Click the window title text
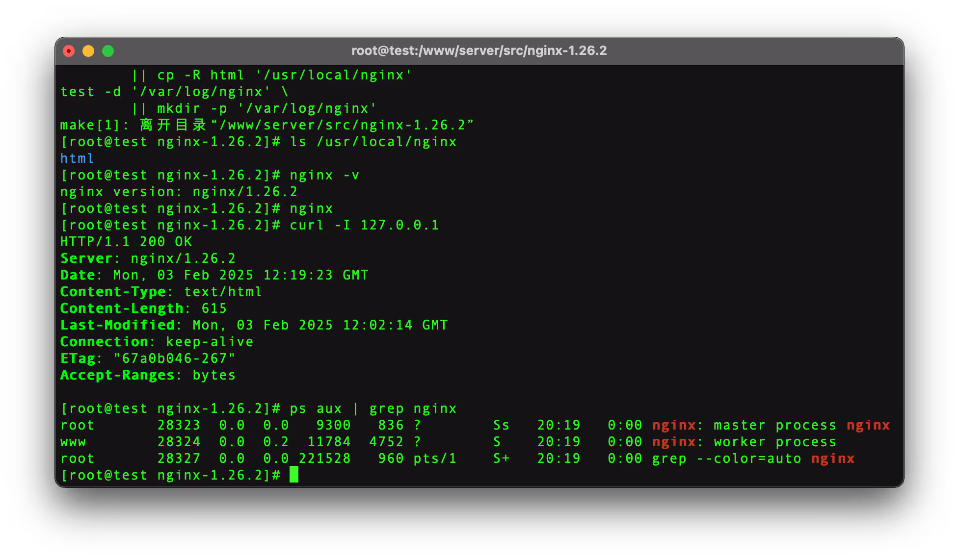 pos(479,51)
